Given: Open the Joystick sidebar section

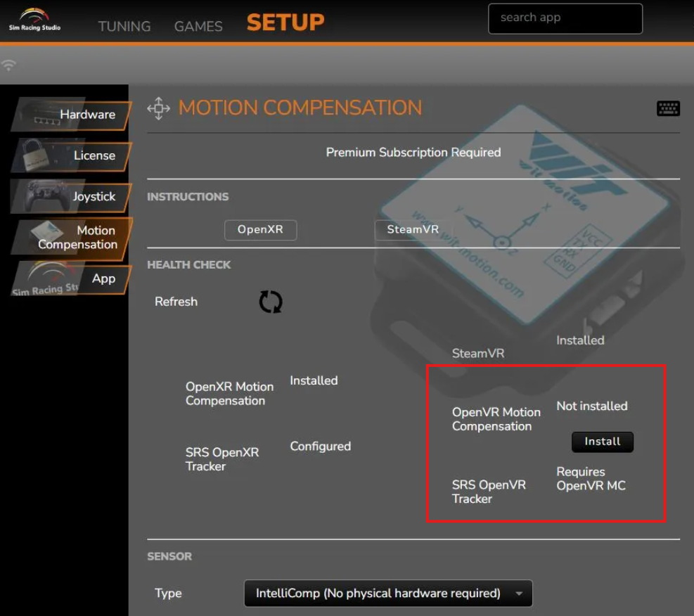Looking at the screenshot, I should coord(71,196).
